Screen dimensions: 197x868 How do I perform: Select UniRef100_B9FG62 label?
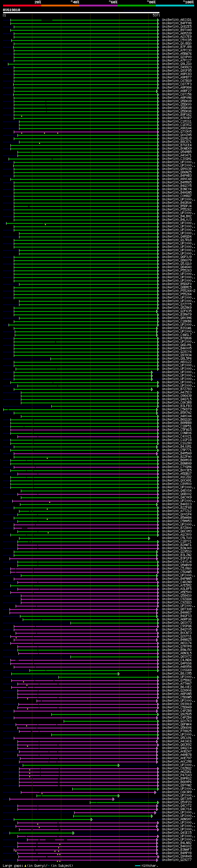(176, 115)
